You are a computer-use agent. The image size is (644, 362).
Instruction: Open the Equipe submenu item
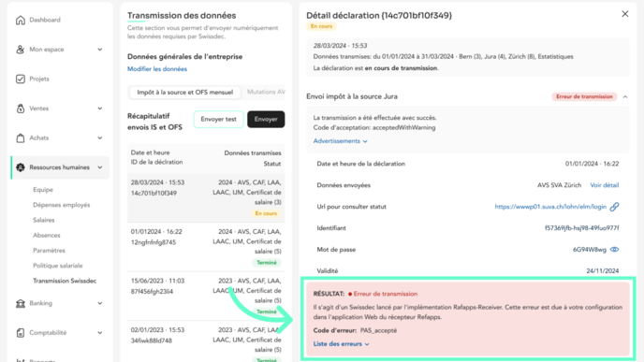43,190
